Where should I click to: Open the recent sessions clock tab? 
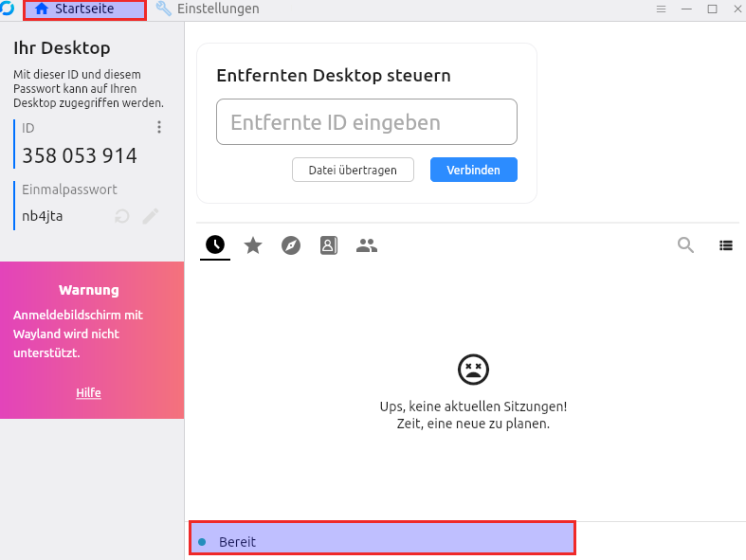(215, 245)
